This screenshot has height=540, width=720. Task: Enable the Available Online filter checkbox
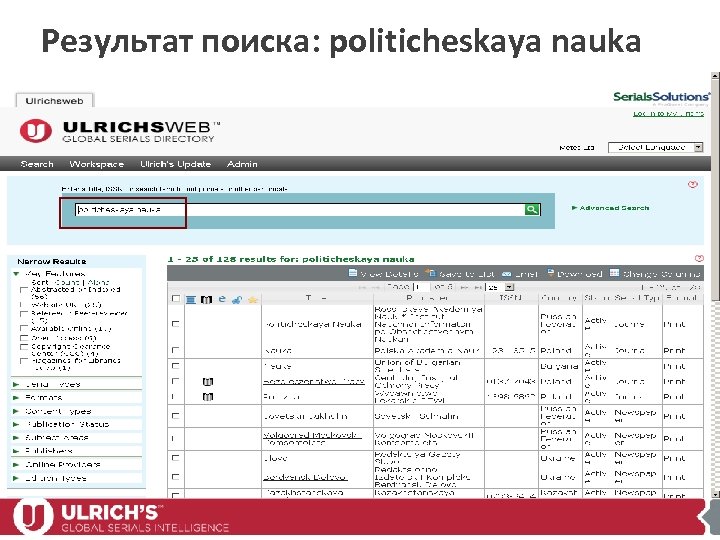point(24,328)
